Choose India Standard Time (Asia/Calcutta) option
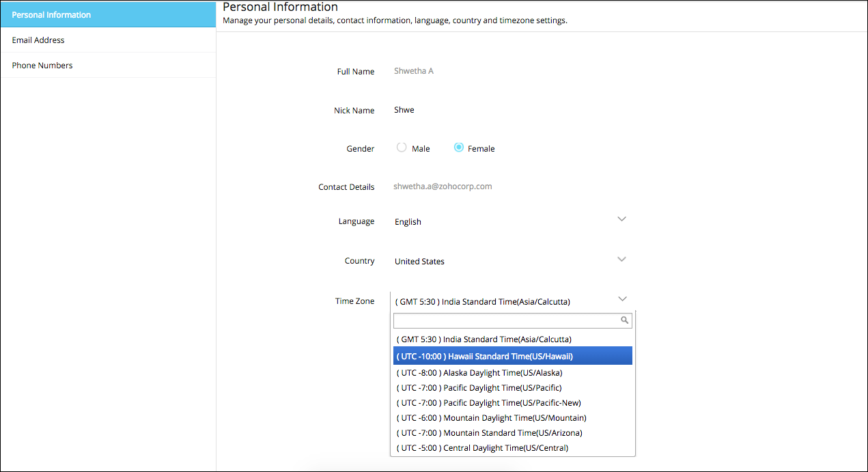The width and height of the screenshot is (868, 472). [484, 339]
